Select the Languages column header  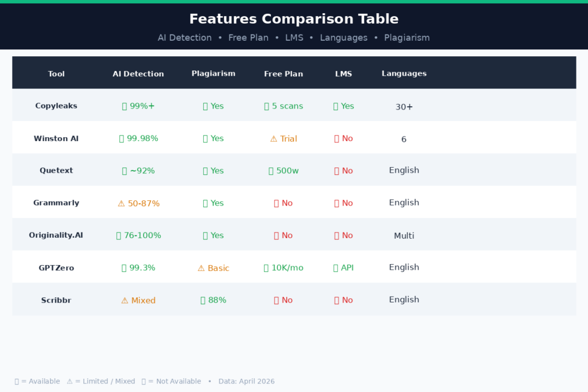404,73
